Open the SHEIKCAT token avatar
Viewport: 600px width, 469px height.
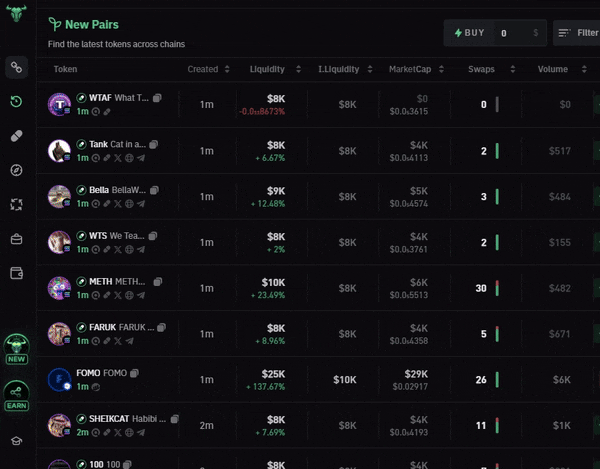tap(59, 425)
